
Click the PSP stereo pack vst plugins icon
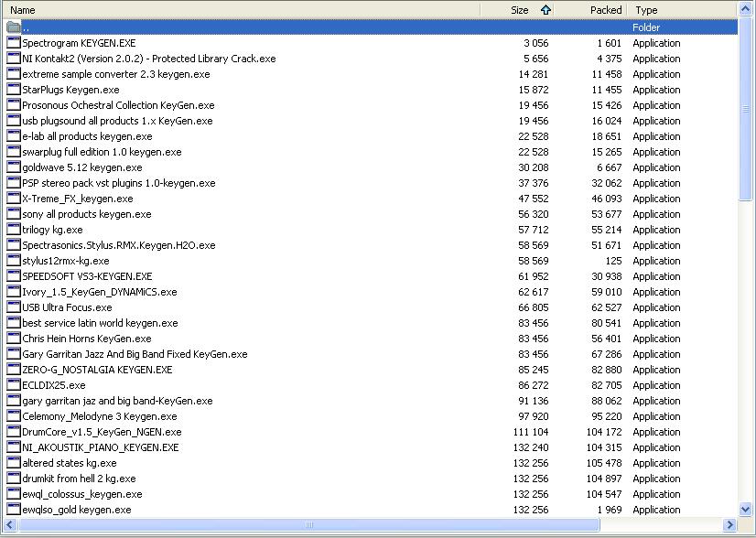coord(14,183)
